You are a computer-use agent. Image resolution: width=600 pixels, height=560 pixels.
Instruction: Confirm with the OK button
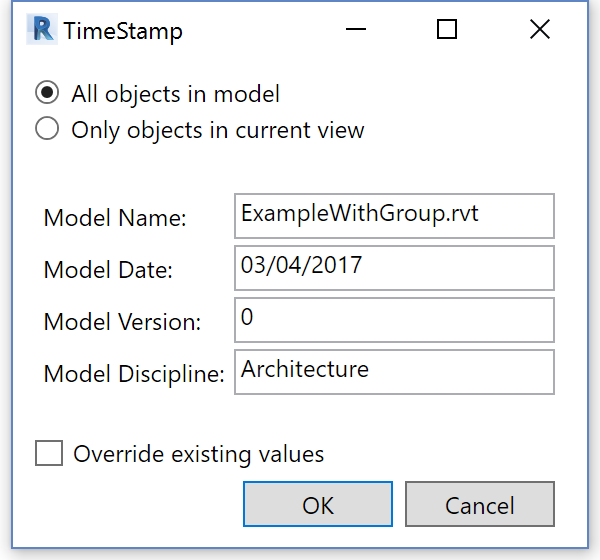coord(318,505)
